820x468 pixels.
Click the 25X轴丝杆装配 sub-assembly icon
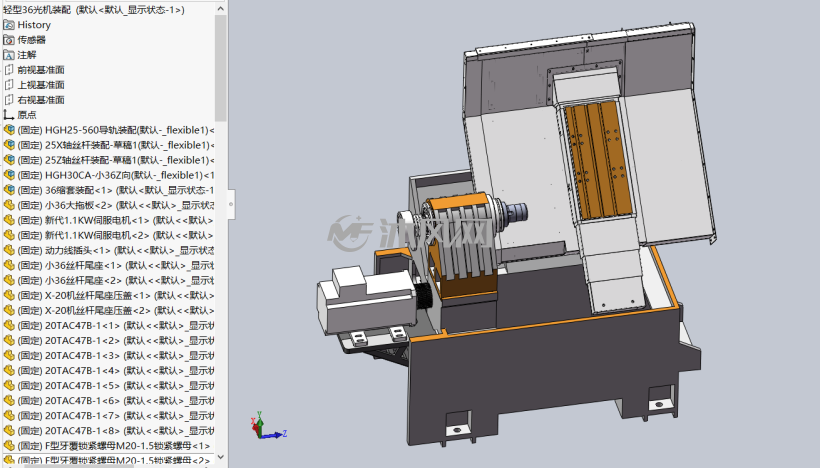(x=8, y=145)
